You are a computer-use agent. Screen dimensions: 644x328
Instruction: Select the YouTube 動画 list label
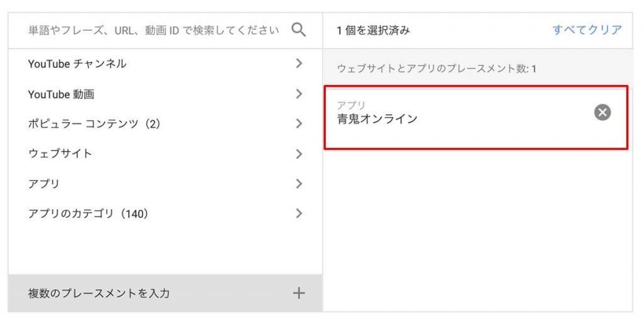click(61, 94)
